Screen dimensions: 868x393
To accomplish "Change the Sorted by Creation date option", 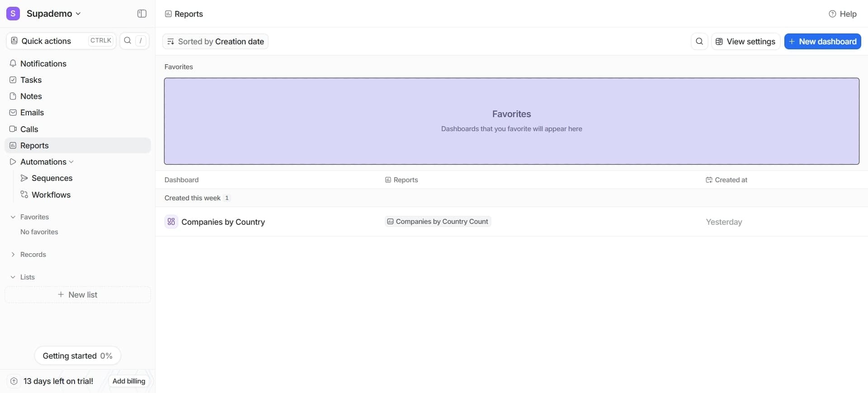I will [215, 42].
